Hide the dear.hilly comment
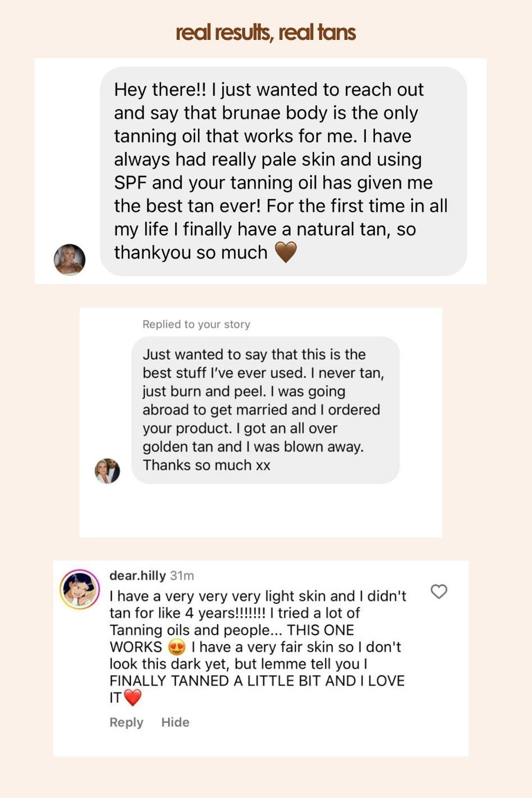532x798 pixels. pos(175,722)
